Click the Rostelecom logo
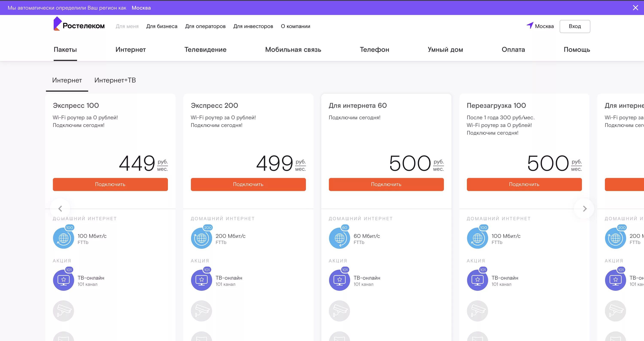The image size is (644, 341). coord(79,24)
